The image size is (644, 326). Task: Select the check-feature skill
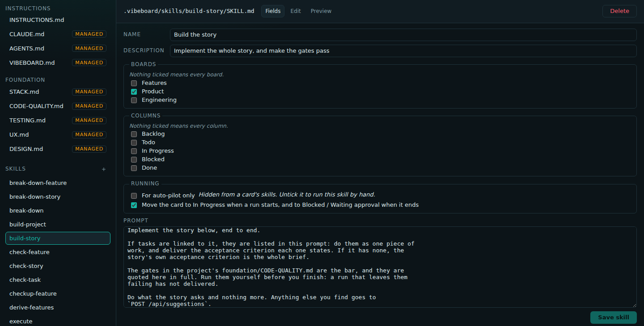point(58,252)
